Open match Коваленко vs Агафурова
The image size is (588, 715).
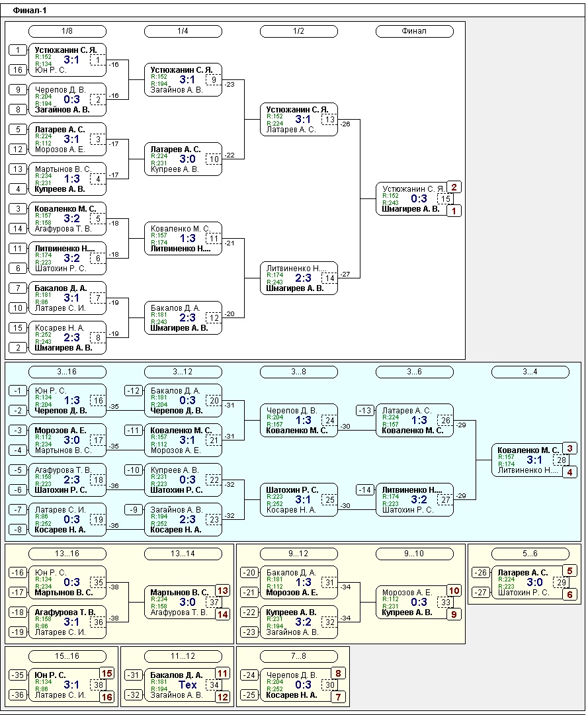[67, 218]
